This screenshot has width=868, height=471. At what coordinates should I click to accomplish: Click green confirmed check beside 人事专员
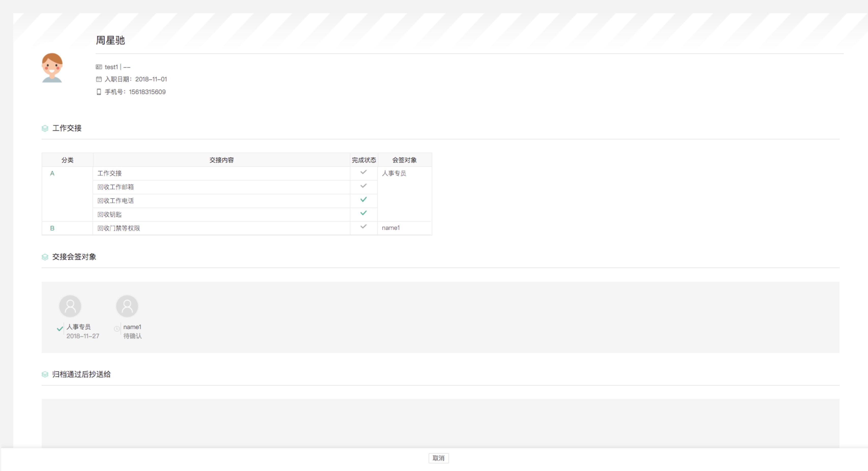[x=60, y=329]
